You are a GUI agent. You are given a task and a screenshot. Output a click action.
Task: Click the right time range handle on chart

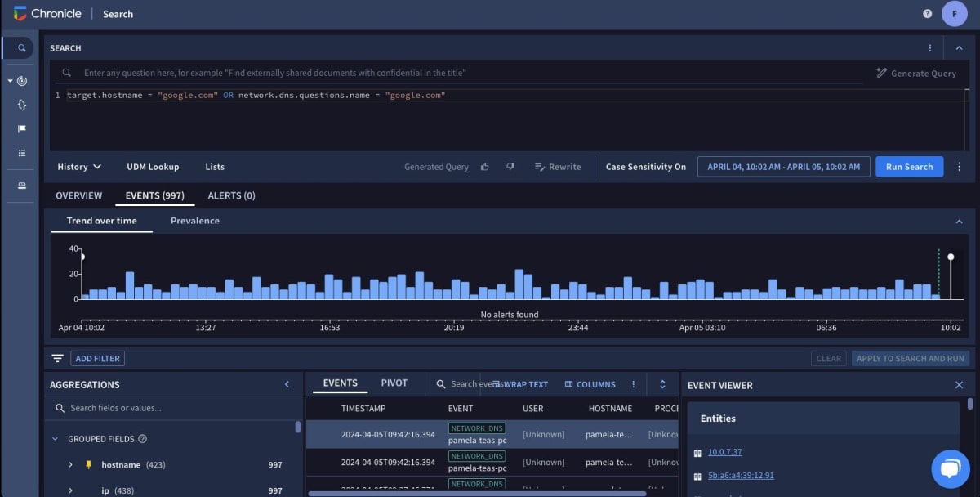click(x=951, y=257)
